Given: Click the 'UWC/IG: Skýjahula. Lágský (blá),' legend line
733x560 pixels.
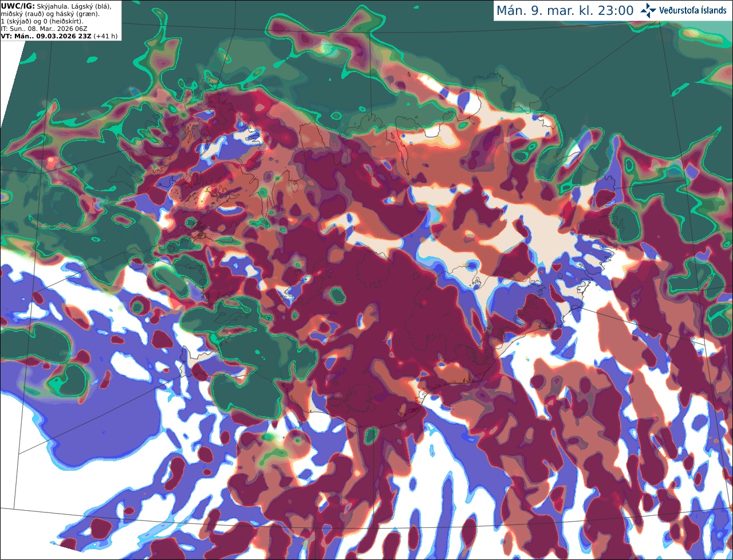Looking at the screenshot, I should tap(56, 6).
